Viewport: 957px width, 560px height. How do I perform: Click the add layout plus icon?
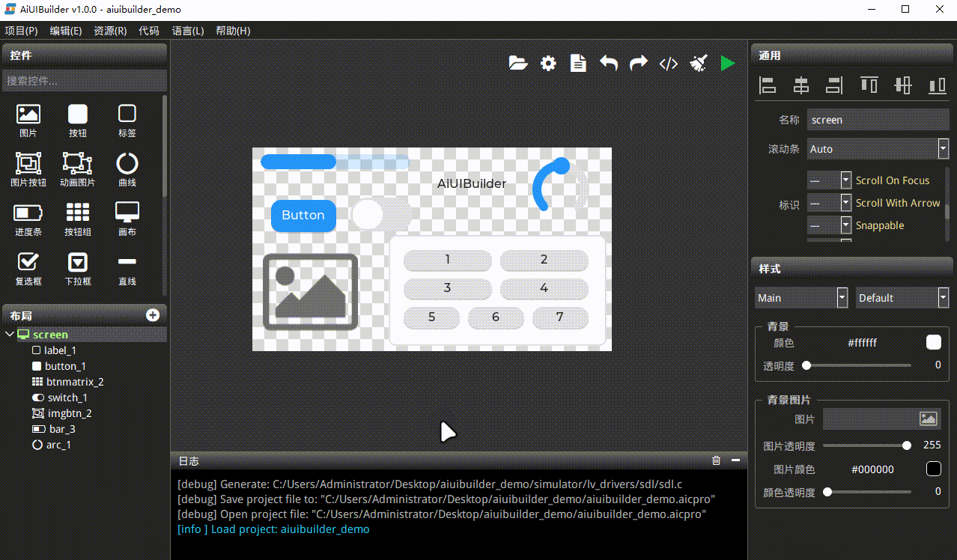153,315
